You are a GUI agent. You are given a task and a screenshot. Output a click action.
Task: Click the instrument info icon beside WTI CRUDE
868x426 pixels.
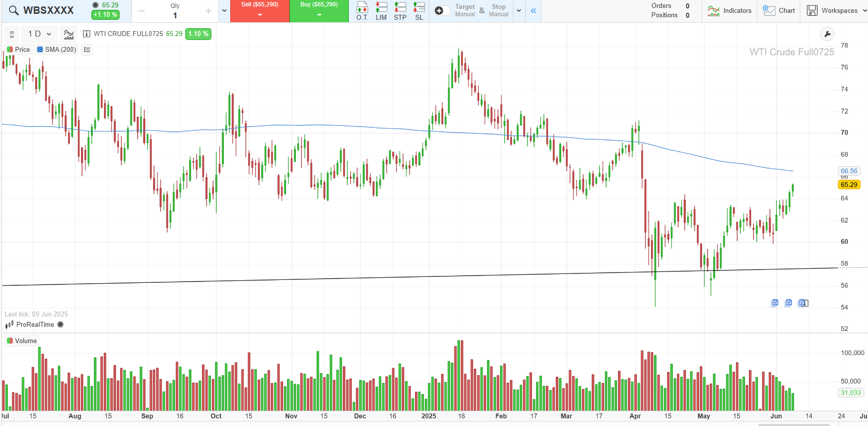pos(86,34)
